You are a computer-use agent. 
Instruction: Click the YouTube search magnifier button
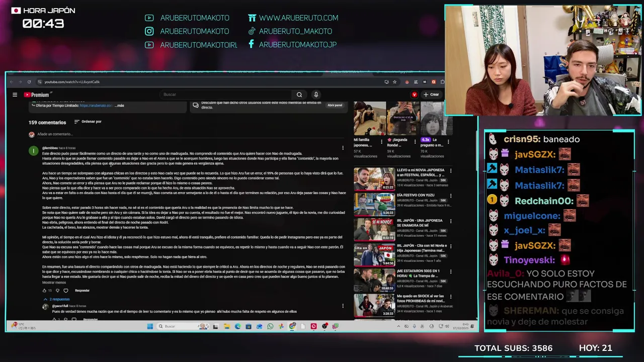click(x=299, y=95)
